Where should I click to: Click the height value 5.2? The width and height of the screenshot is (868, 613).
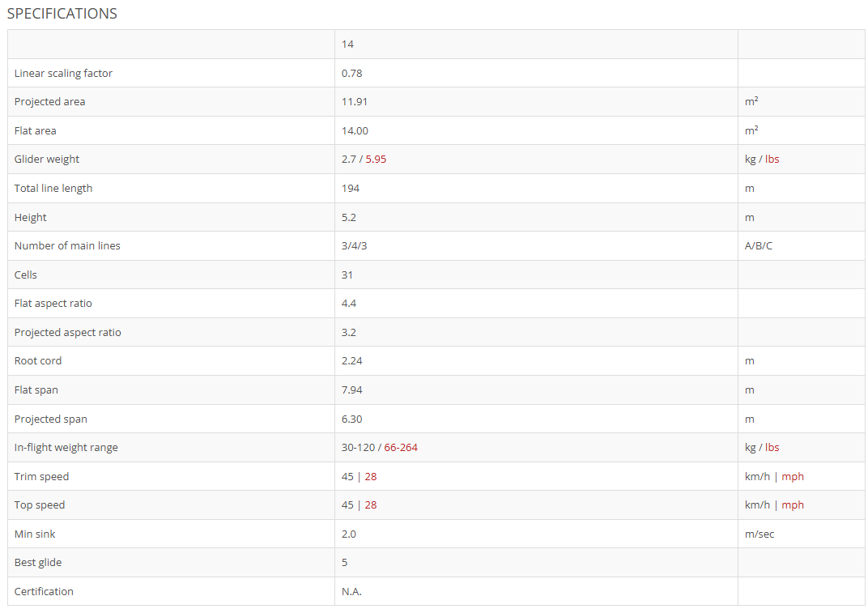pos(349,218)
